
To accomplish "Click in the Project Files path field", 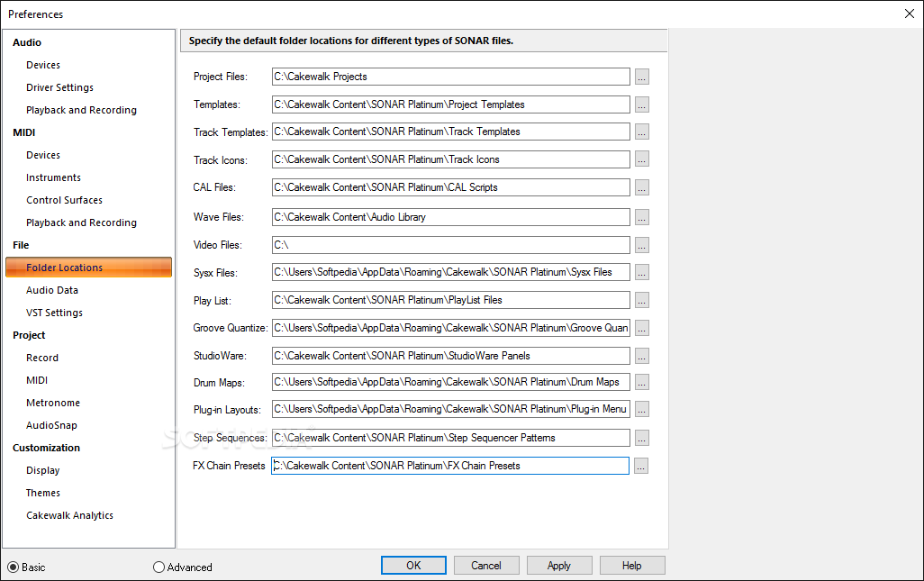I will [x=451, y=77].
